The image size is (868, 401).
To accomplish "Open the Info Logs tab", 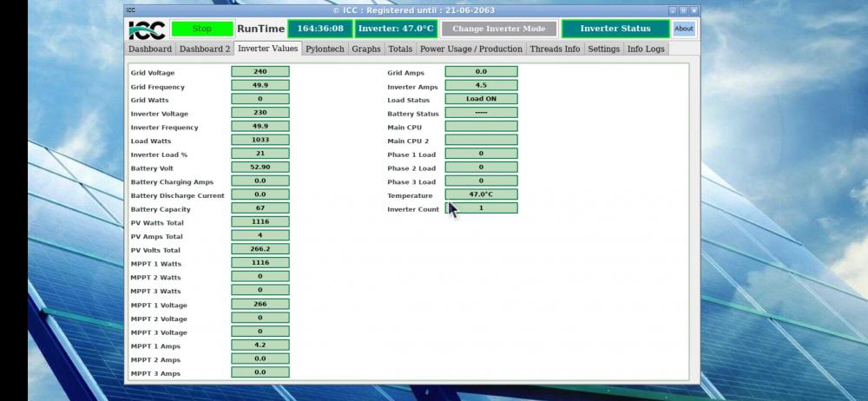I will (x=646, y=49).
